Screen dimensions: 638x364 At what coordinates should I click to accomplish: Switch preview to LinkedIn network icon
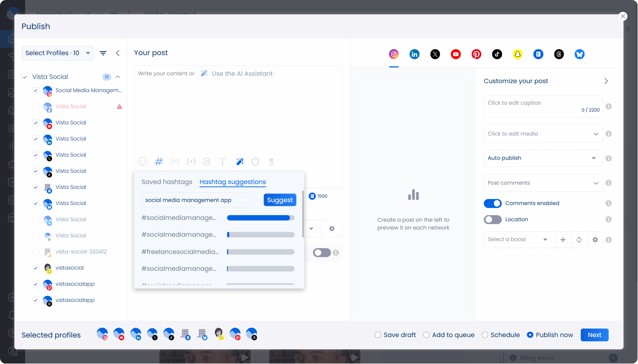(414, 54)
